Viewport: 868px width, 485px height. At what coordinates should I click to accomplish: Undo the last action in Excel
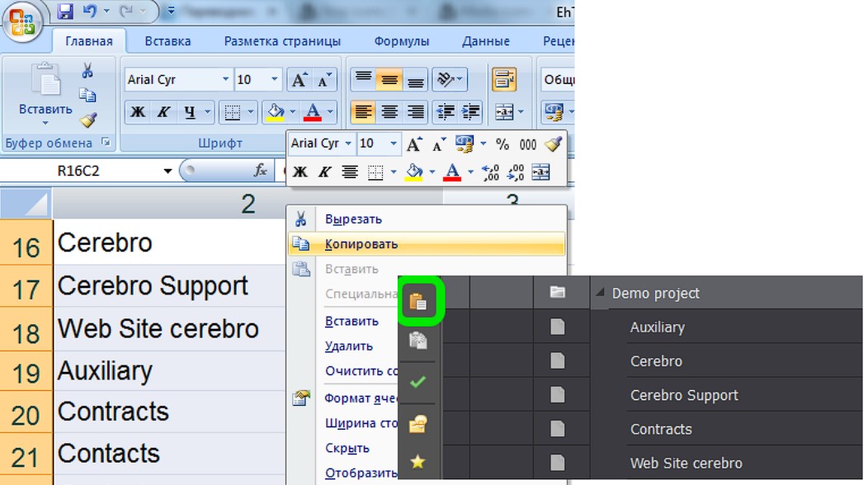point(90,11)
